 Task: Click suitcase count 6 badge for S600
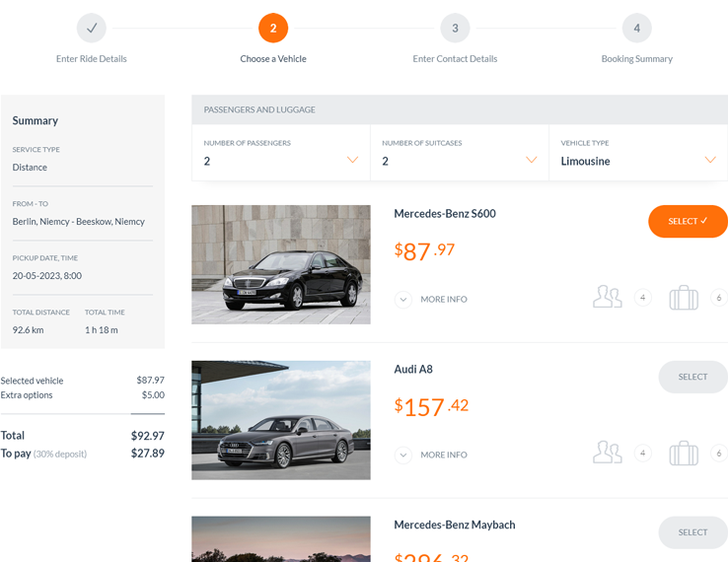click(x=719, y=298)
